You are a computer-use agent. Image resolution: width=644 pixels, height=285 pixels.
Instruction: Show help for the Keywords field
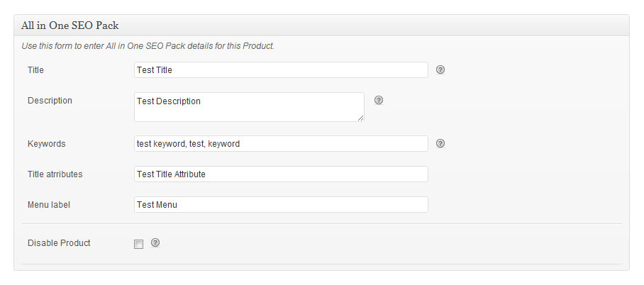(x=440, y=143)
